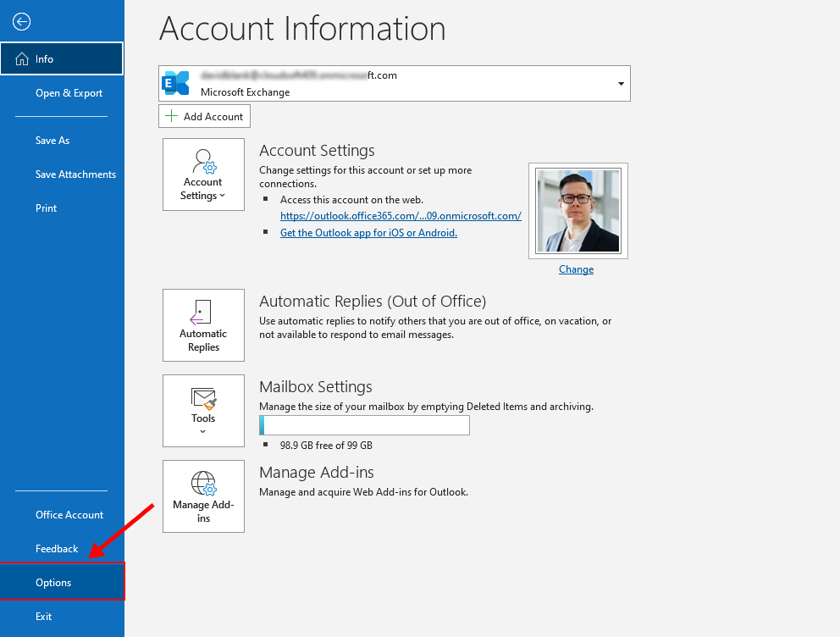
Task: Click the Manage Add-ins globe icon
Action: tap(203, 484)
